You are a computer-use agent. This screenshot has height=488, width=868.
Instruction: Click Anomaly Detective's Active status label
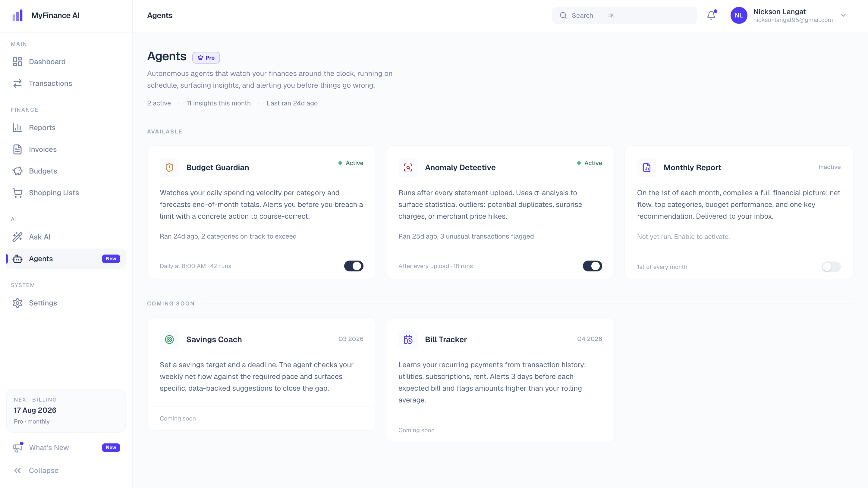(589, 163)
